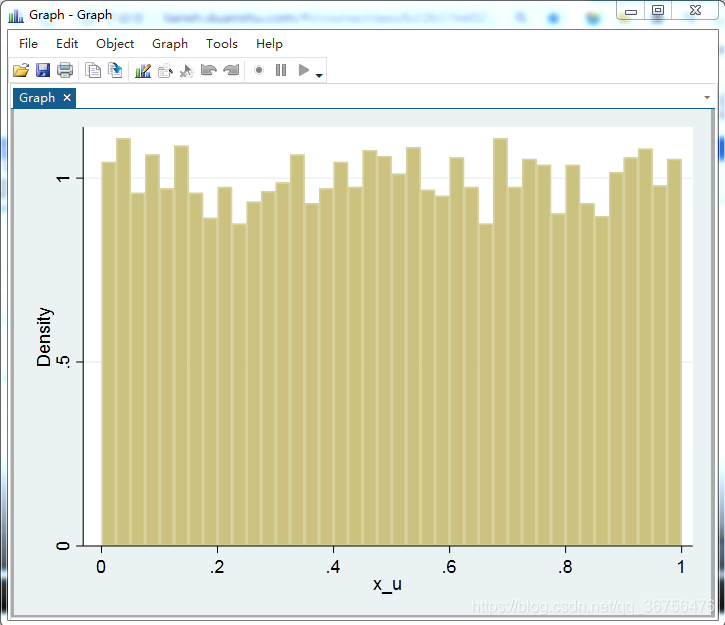Play a recording using the play icon
725x625 pixels.
point(304,70)
